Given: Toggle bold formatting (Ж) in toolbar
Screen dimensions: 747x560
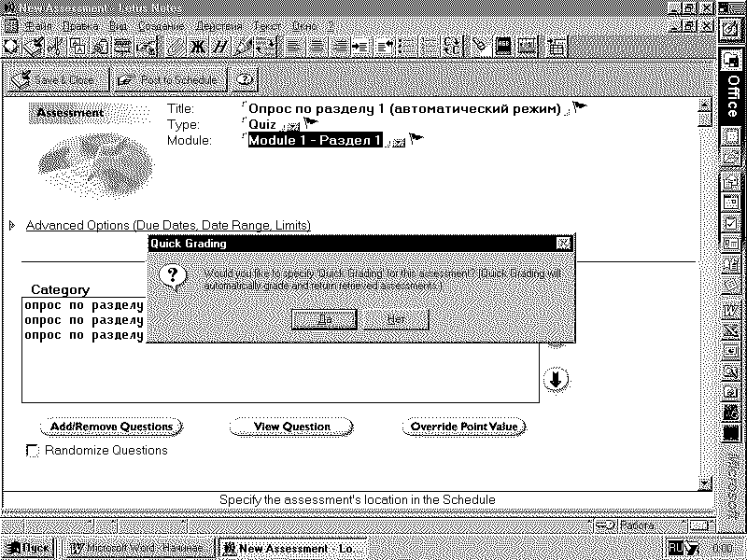Looking at the screenshot, I should tap(198, 45).
